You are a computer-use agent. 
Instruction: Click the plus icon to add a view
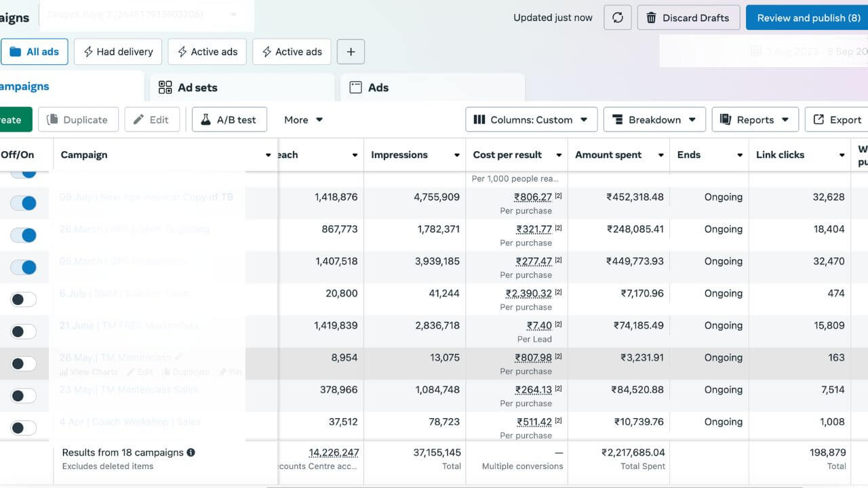pos(351,52)
